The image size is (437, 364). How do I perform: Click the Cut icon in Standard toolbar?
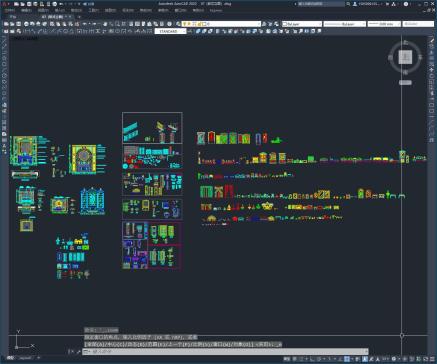tap(52, 24)
